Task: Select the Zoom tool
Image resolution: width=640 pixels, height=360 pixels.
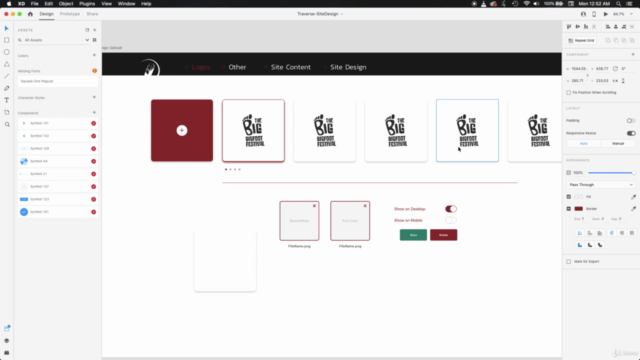Action: [x=7, y=124]
